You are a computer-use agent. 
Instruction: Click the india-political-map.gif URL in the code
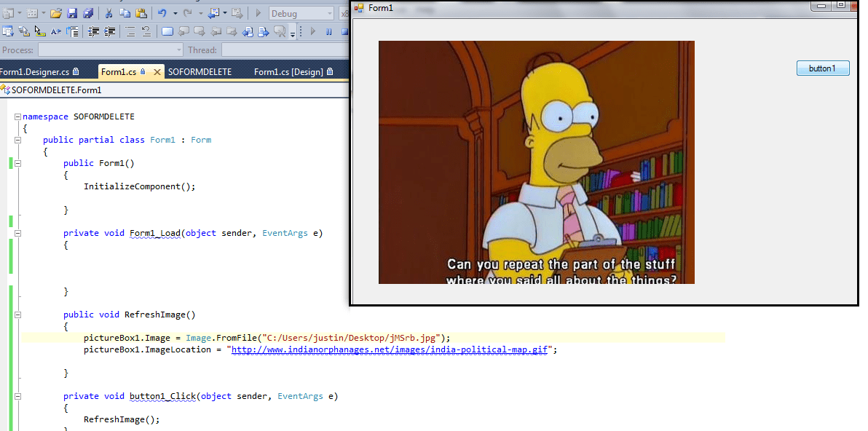[389, 349]
